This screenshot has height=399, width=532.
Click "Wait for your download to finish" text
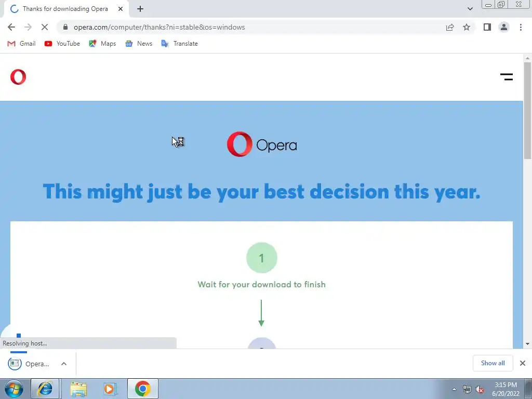(262, 284)
